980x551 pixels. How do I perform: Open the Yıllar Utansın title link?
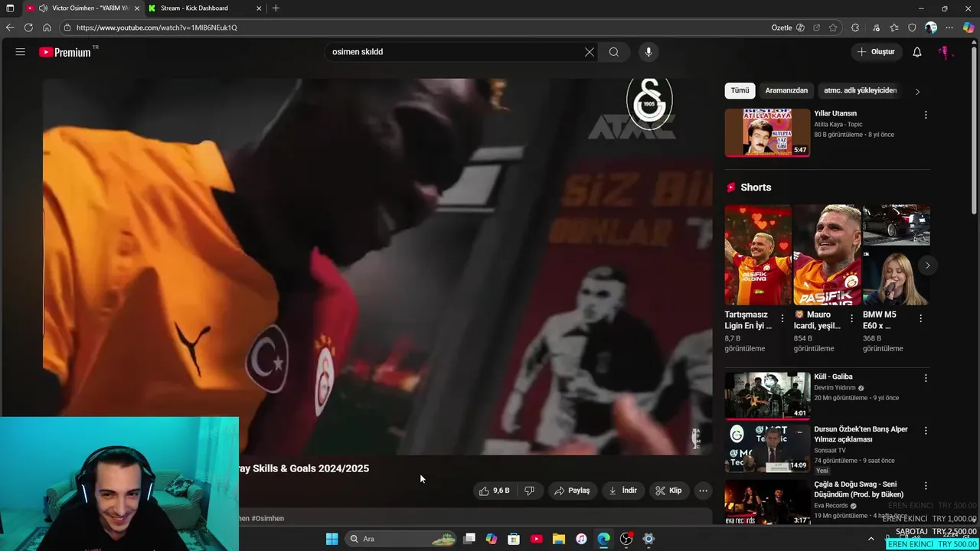(835, 113)
